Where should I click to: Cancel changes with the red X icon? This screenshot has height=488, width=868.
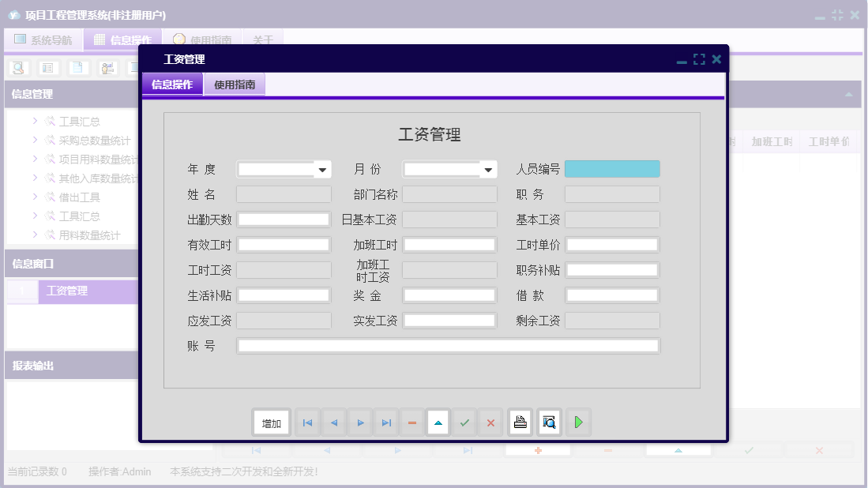(490, 422)
